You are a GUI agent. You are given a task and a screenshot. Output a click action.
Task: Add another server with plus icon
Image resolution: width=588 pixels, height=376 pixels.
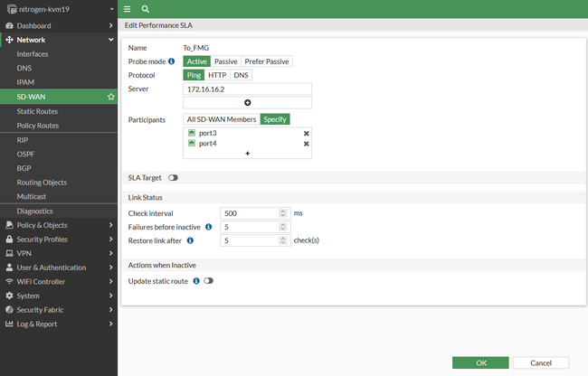pyautogui.click(x=247, y=103)
